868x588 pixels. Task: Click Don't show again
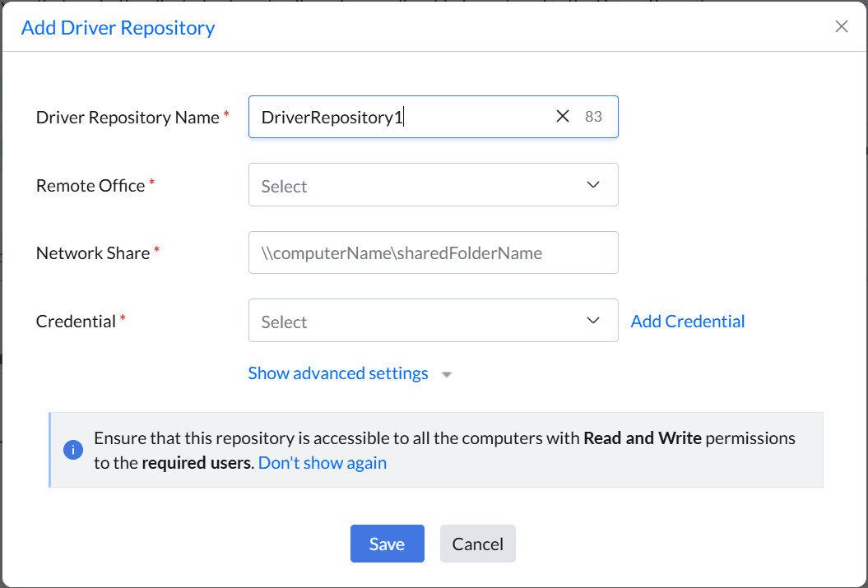click(322, 462)
